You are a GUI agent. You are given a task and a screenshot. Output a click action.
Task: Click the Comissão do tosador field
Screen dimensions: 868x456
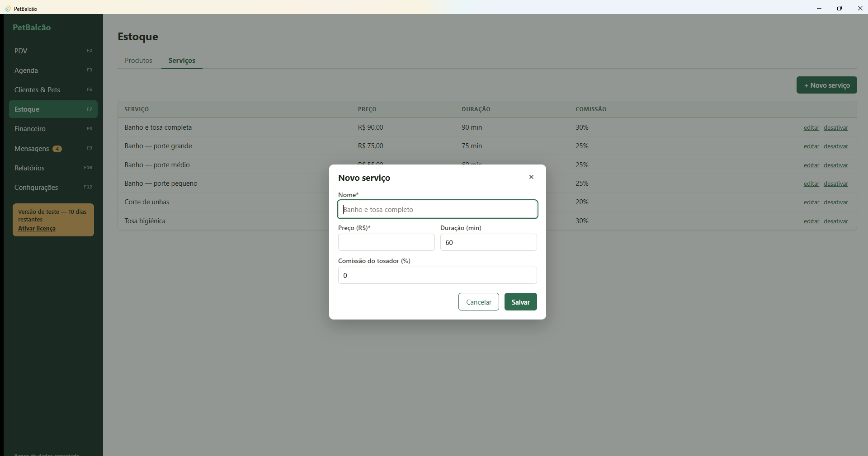coord(438,275)
